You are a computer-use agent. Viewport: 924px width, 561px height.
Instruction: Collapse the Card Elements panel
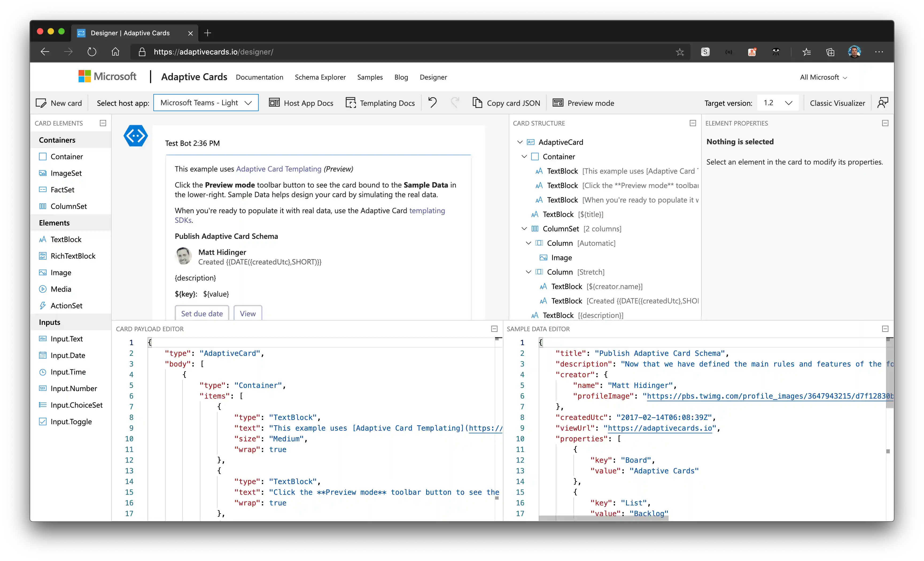coord(103,123)
